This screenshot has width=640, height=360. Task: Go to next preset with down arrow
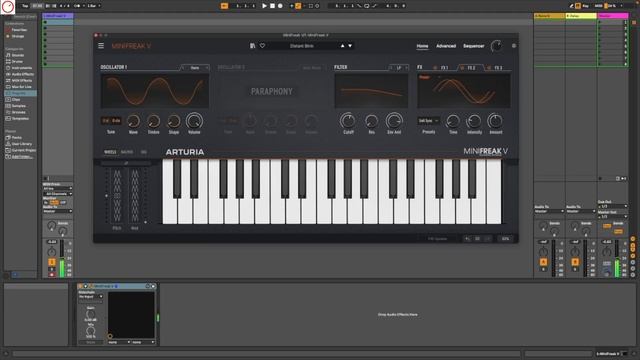tap(350, 46)
